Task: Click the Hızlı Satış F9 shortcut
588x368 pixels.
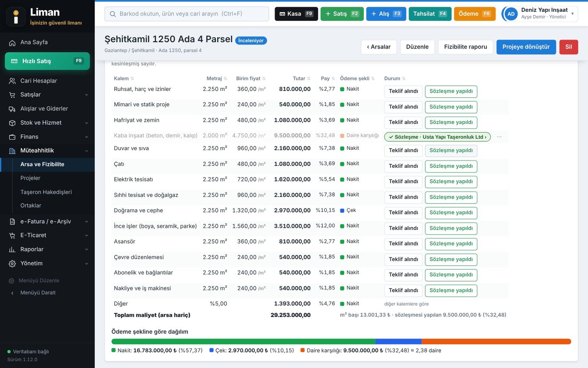Action: click(47, 61)
